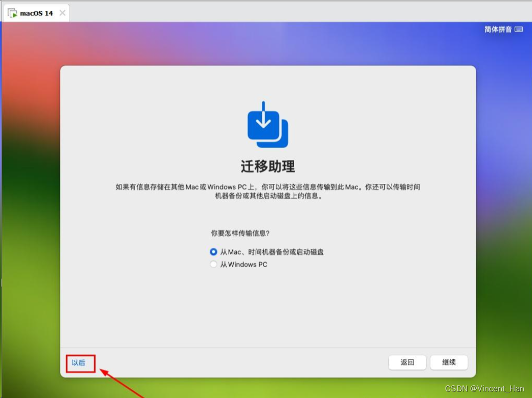Click the macOS 14 VM tab icon
Screen dimensions: 532x398
(13, 13)
